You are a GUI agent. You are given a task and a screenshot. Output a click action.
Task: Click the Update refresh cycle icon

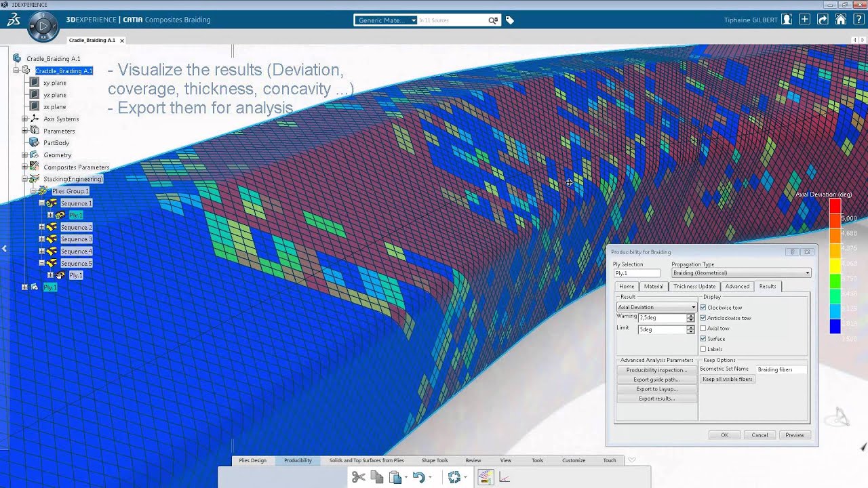(x=454, y=477)
